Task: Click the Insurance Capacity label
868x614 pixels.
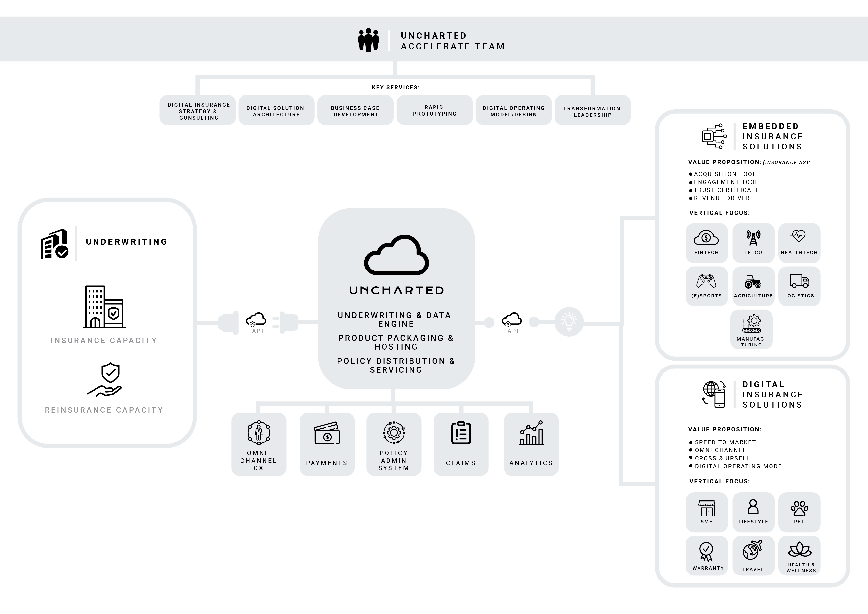Action: tap(104, 340)
